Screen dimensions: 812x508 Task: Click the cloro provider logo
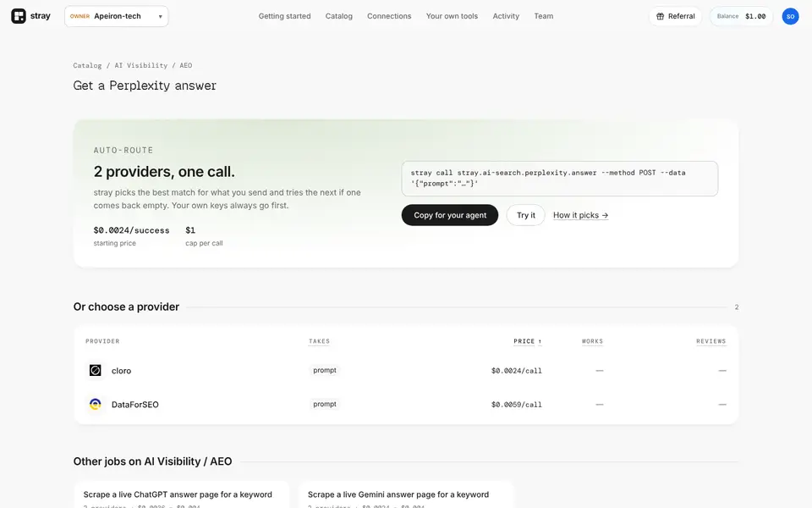[96, 370]
